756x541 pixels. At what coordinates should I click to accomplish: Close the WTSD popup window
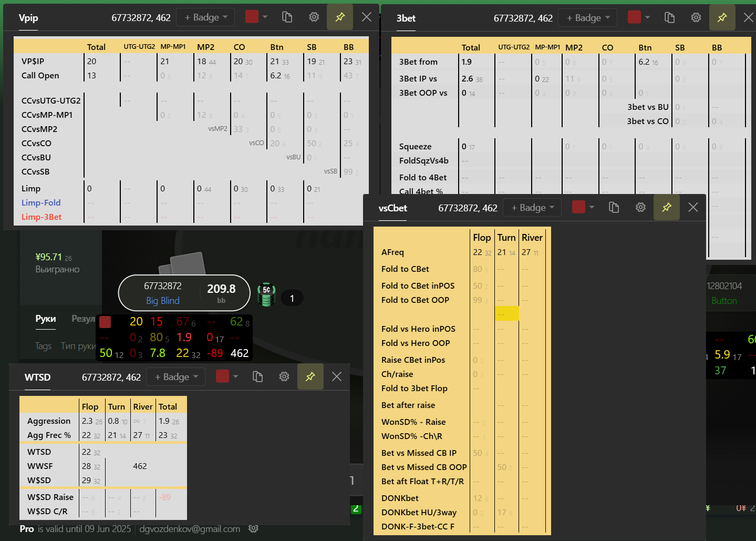337,377
